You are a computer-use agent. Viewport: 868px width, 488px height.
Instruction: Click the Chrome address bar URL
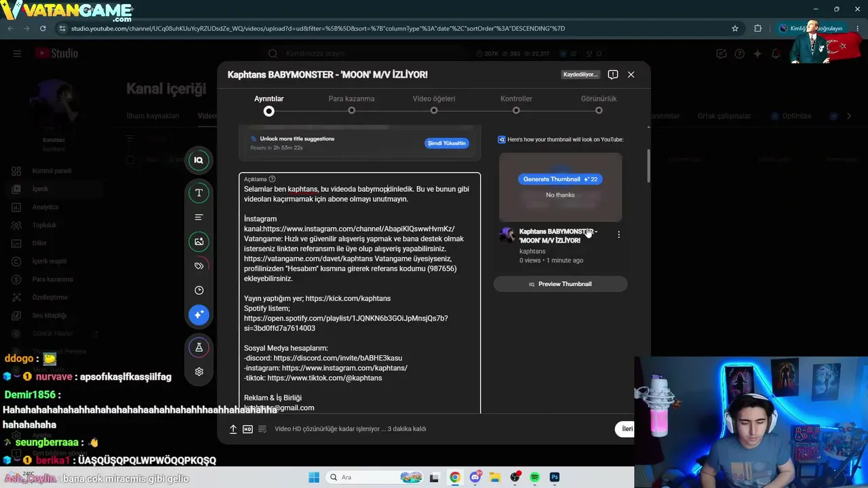click(318, 28)
